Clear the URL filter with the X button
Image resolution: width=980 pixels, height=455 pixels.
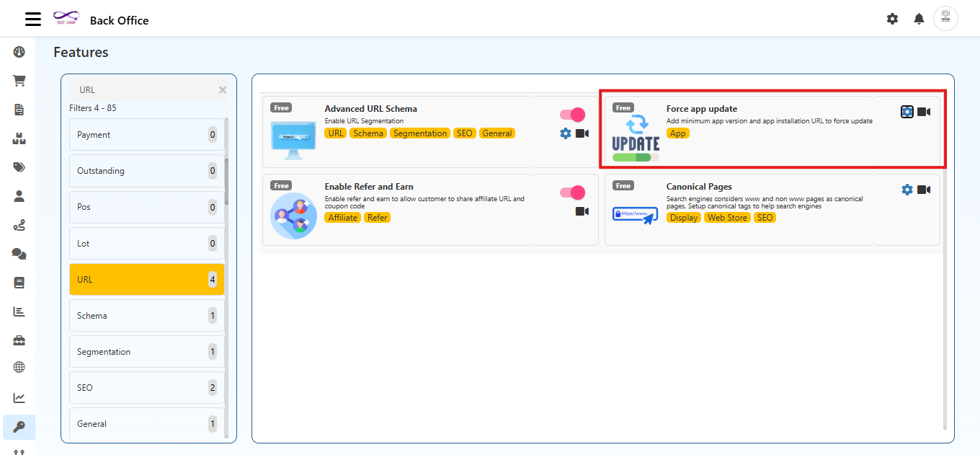(223, 89)
